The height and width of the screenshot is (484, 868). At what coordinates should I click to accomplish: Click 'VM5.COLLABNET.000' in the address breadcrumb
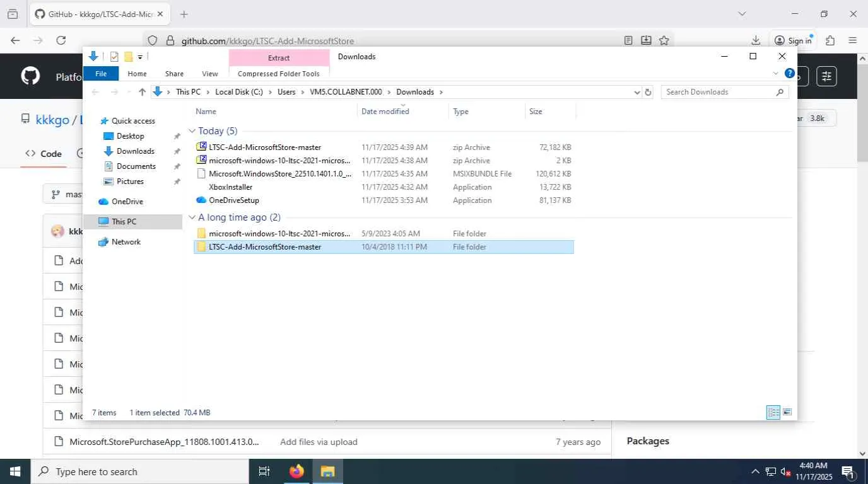[346, 92]
